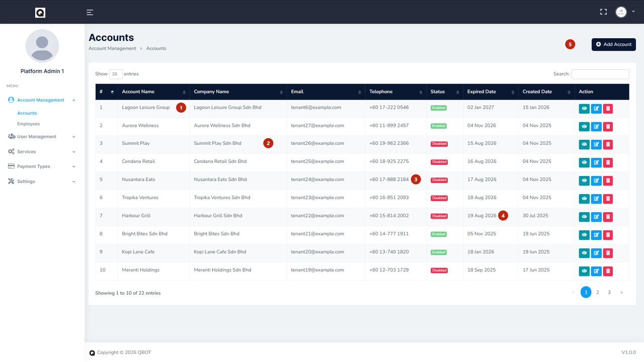Image resolution: width=644 pixels, height=362 pixels.
Task: Delete the Nusantara Eats account
Action: 608,181
